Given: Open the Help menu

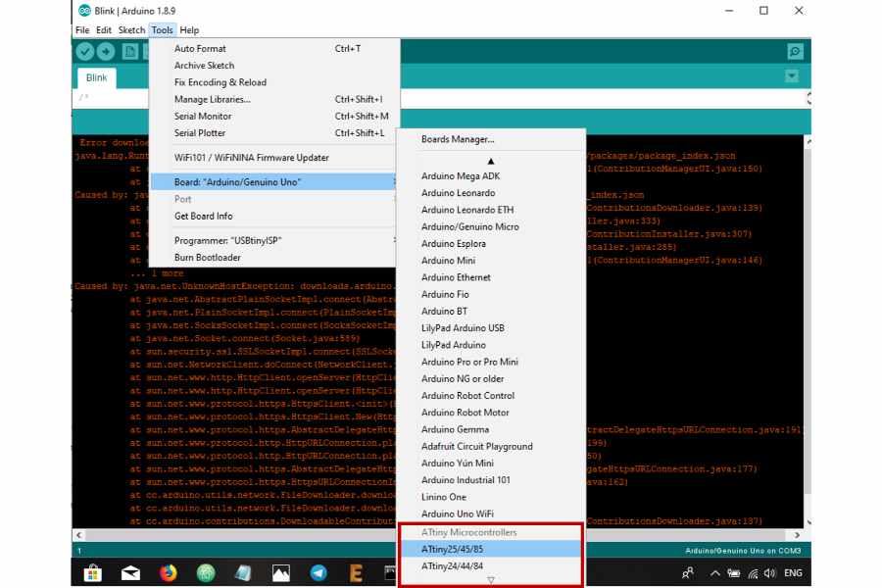Looking at the screenshot, I should [189, 29].
